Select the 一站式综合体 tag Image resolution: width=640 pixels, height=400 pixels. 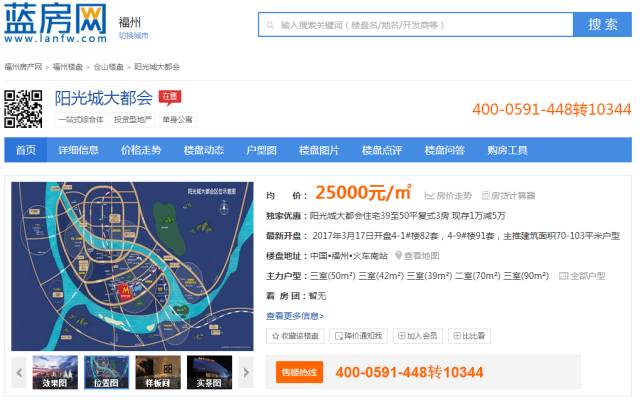click(81, 120)
